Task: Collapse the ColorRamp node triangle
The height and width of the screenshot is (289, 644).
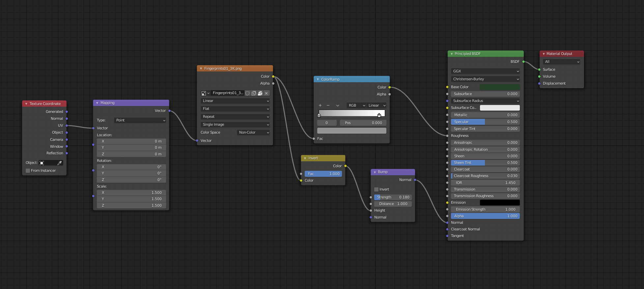Action: tap(318, 79)
